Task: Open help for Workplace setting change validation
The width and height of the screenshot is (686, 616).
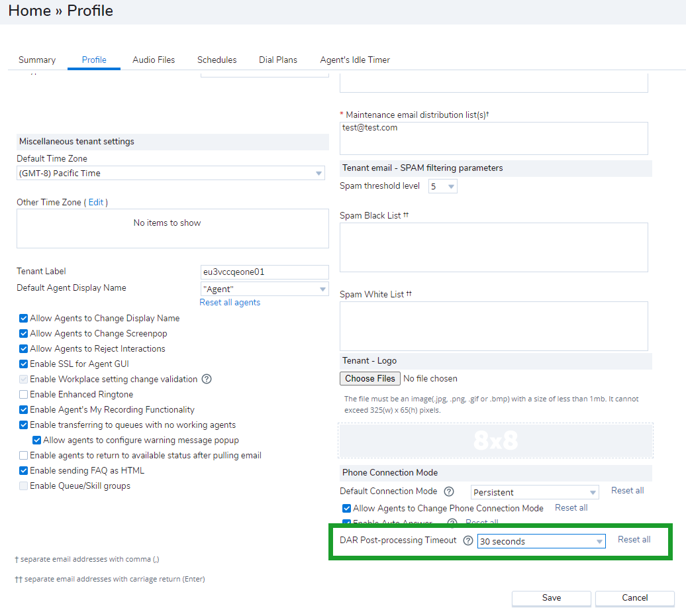Action: tap(207, 379)
